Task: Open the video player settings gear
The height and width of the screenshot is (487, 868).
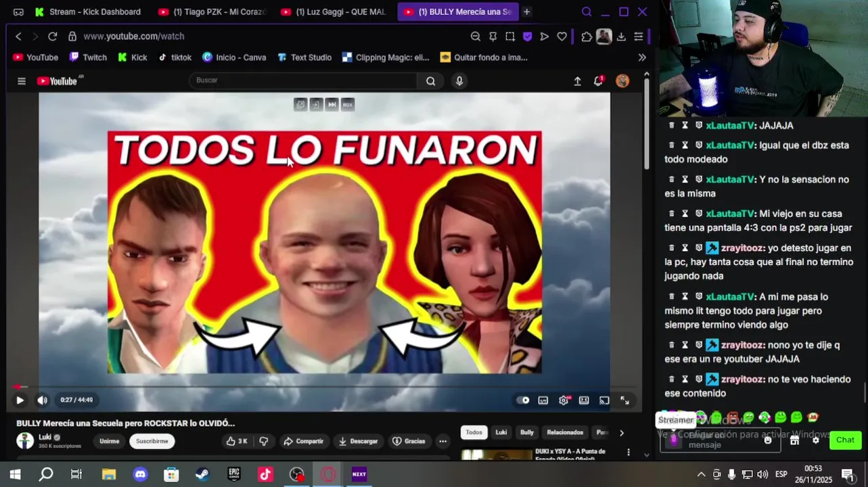Action: point(564,400)
